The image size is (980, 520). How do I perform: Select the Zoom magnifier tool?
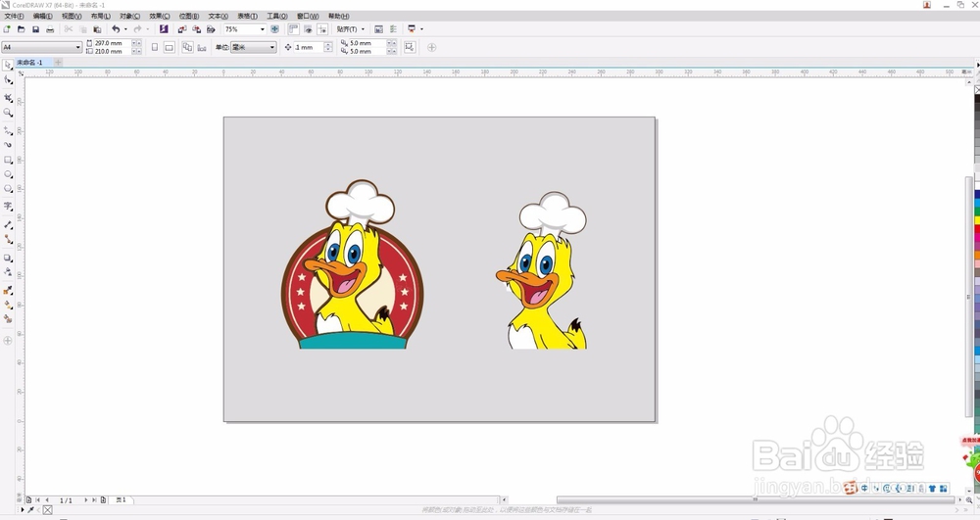click(8, 113)
